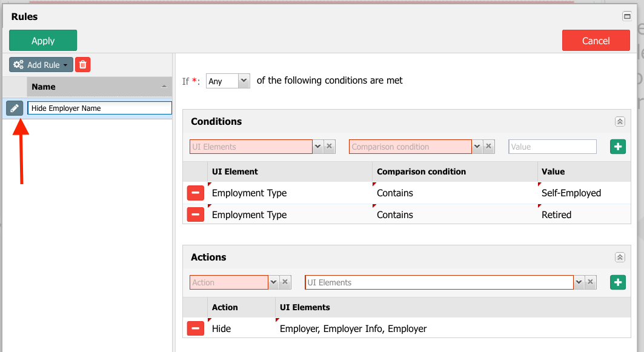This screenshot has height=352, width=644.
Task: Click the red trash delete rule icon
Action: click(83, 65)
